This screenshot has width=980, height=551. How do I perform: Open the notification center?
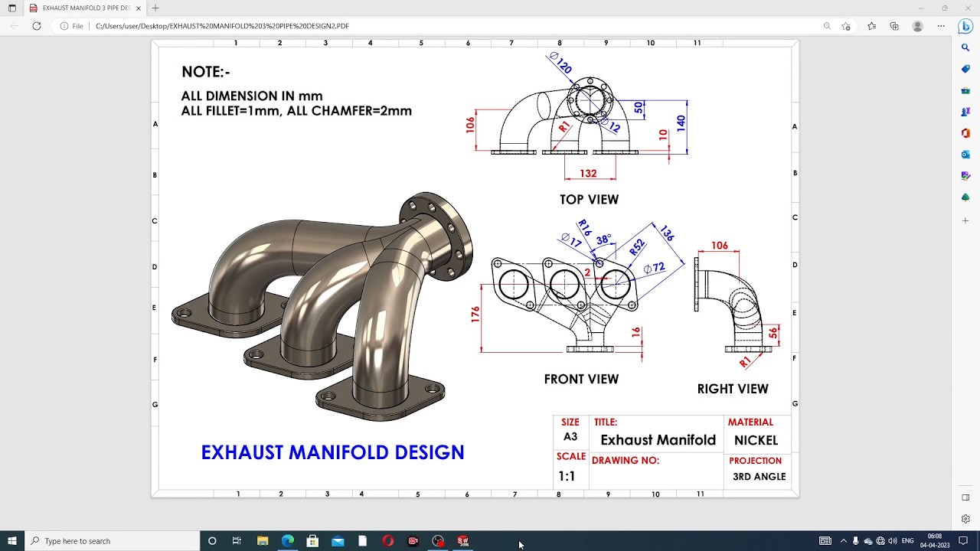(963, 541)
